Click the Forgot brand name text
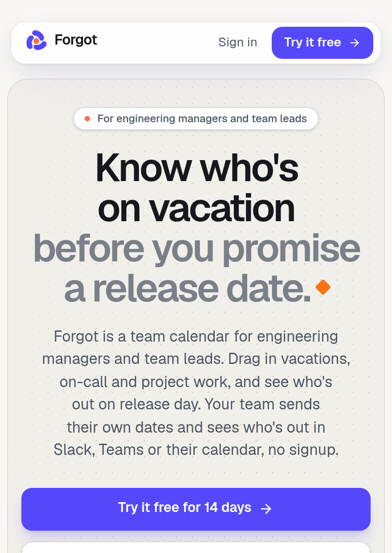Screen dimensions: 392x553 click(76, 40)
